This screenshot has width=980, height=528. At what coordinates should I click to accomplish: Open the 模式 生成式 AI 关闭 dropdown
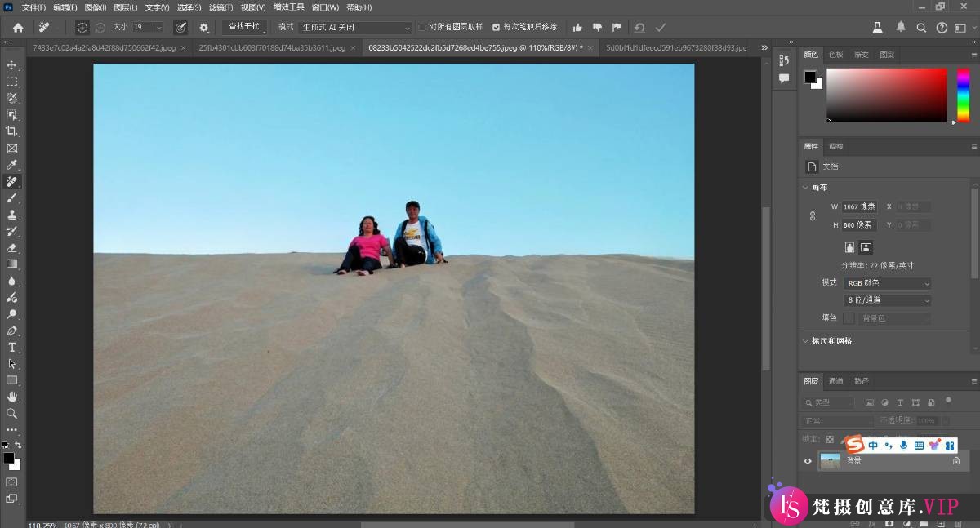tap(355, 28)
